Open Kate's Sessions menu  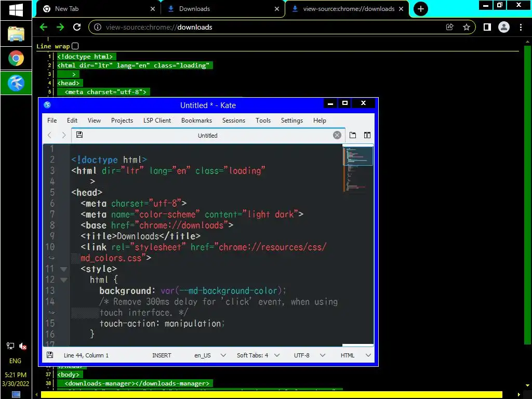[x=233, y=121]
